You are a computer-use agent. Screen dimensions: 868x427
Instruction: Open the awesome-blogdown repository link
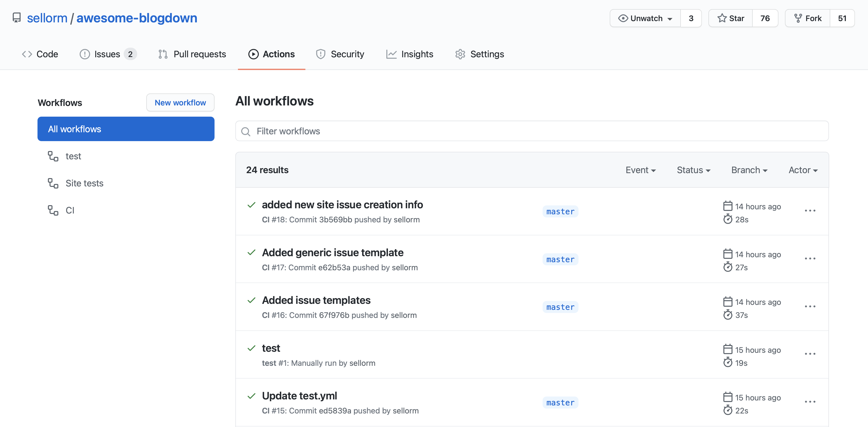click(x=137, y=18)
